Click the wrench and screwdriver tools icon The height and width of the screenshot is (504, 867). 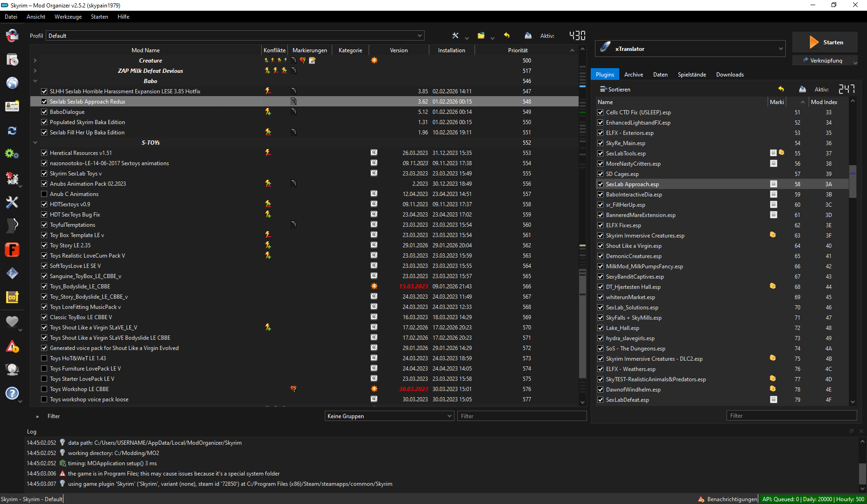click(12, 202)
